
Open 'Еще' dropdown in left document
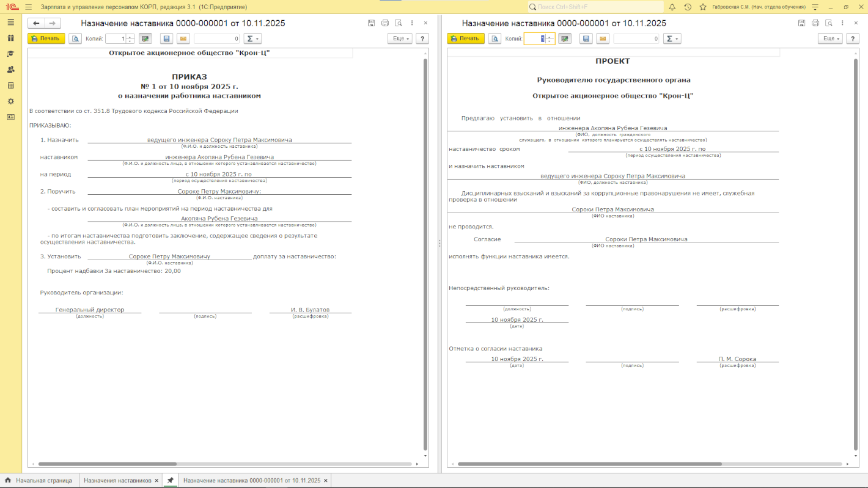400,38
